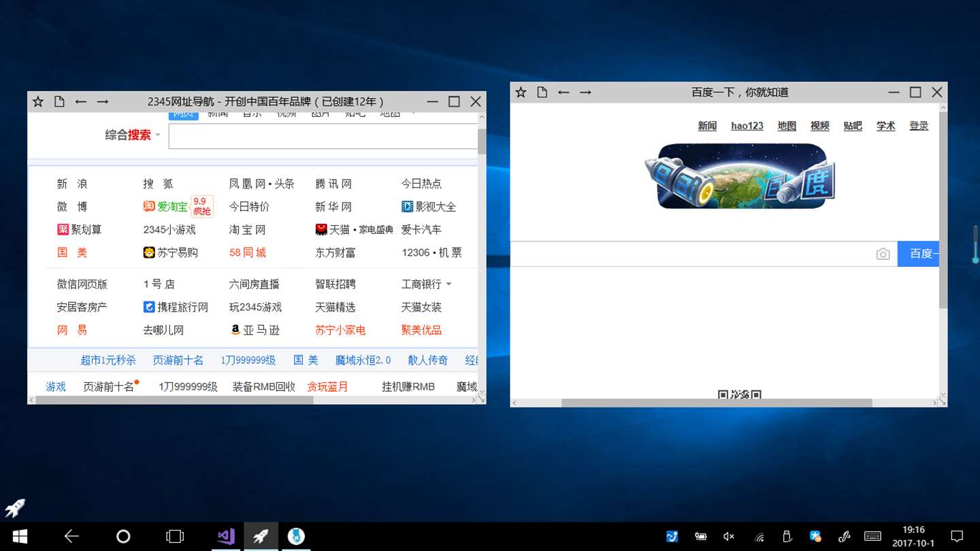The height and width of the screenshot is (551, 980).
Task: Select the 游戏 category link
Action: (x=56, y=386)
